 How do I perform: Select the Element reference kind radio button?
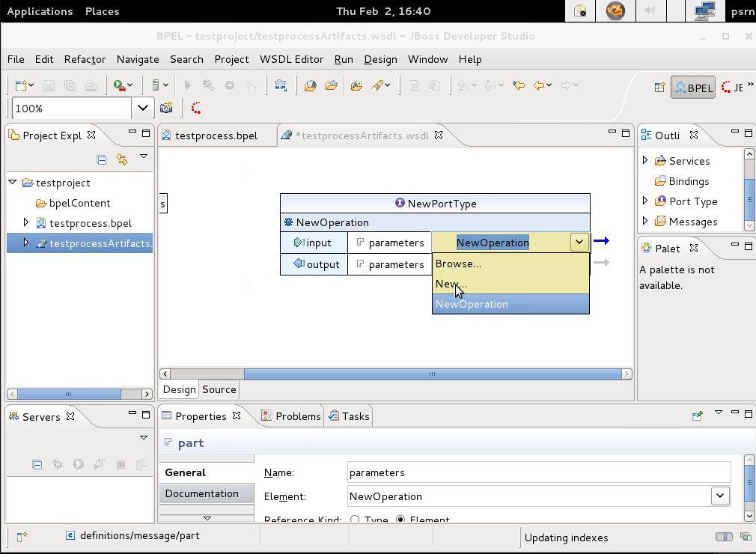400,520
